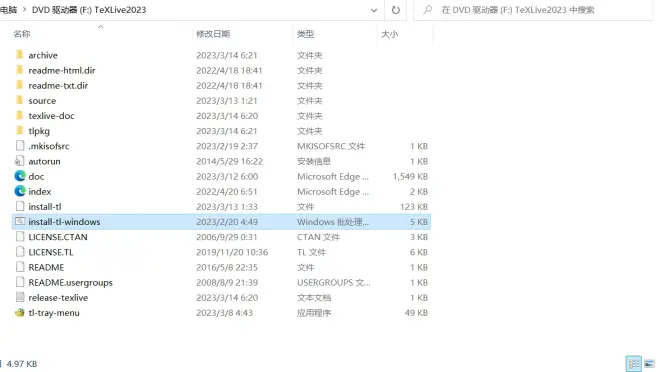This screenshot has width=660, height=372.
Task: Click the README file icon
Action: pyautogui.click(x=20, y=267)
